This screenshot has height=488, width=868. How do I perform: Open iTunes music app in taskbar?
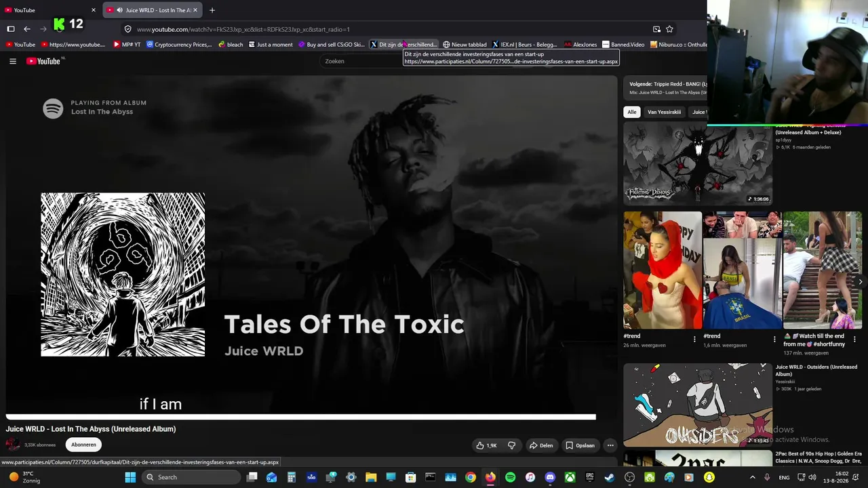530,477
